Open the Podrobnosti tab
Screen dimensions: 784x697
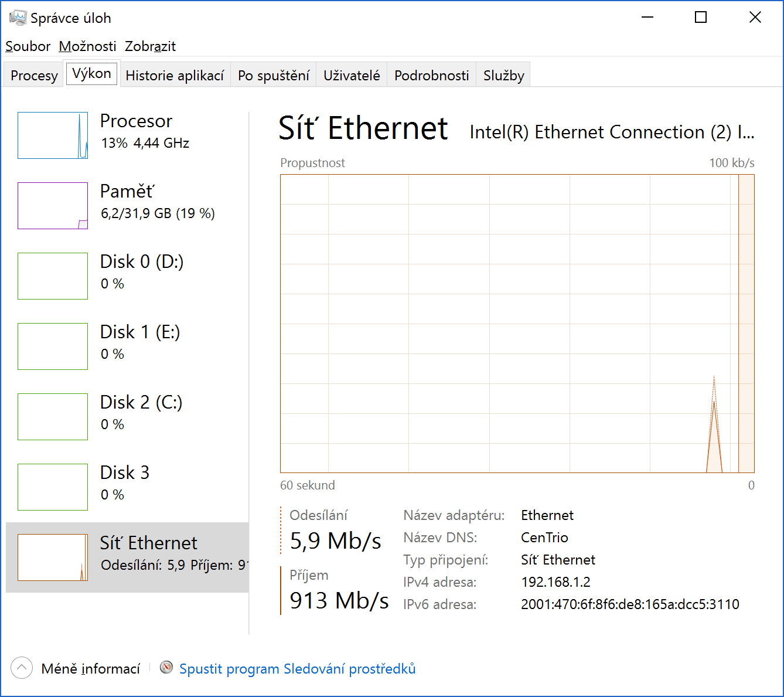pyautogui.click(x=432, y=75)
